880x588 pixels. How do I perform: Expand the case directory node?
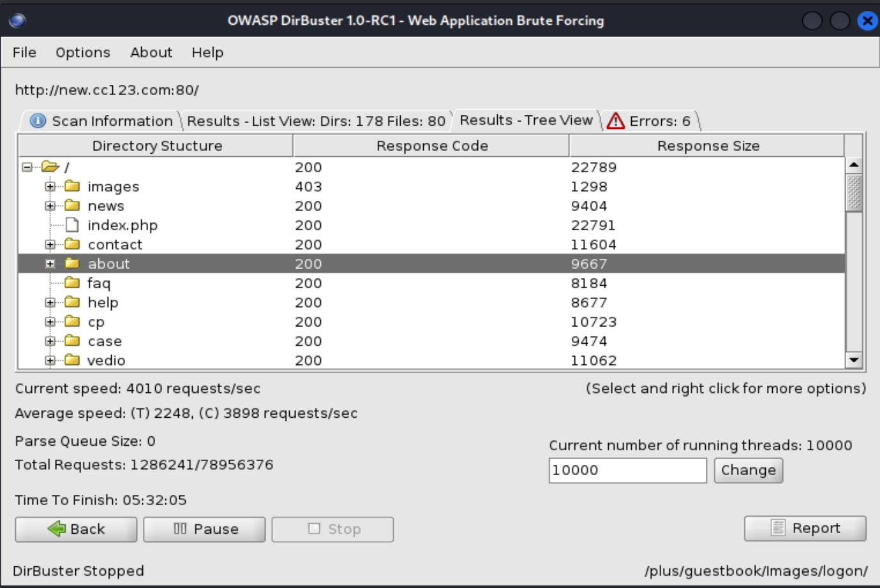tap(50, 341)
